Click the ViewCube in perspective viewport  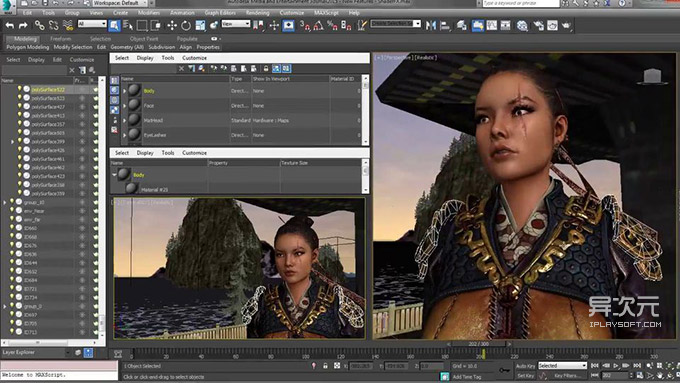click(652, 76)
